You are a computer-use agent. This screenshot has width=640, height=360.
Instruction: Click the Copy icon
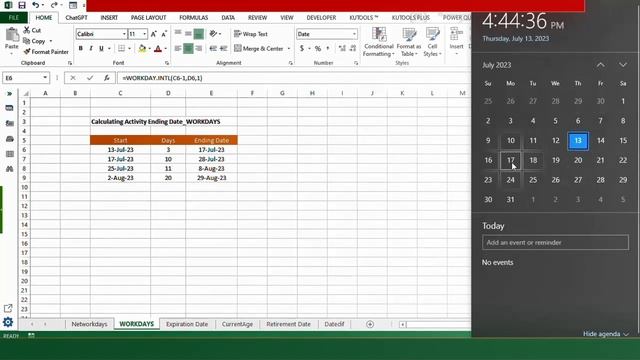pyautogui.click(x=27, y=41)
